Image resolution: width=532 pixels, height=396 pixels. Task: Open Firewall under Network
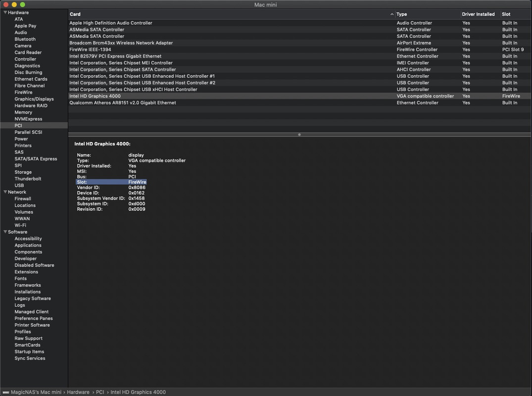click(23, 199)
